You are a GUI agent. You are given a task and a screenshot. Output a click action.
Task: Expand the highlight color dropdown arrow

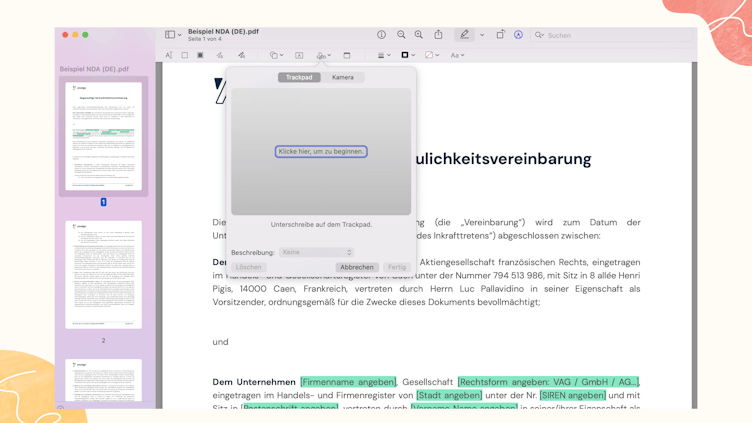point(482,35)
